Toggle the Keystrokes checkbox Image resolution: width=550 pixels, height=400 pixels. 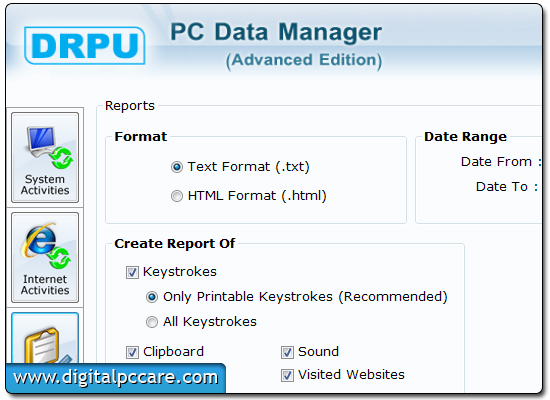click(x=132, y=272)
